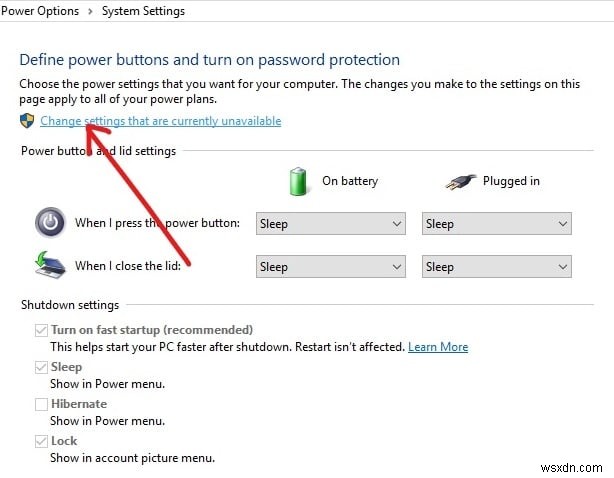Open close the lid On battery dropdown
614x478 pixels.
(x=330, y=267)
